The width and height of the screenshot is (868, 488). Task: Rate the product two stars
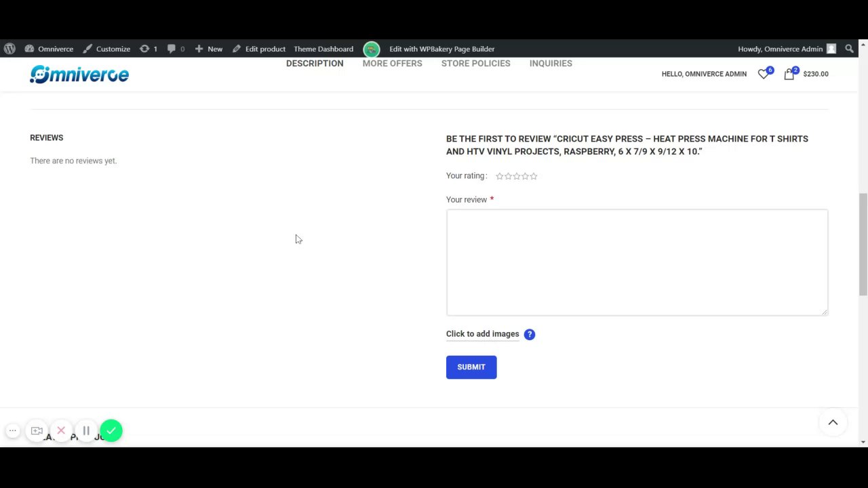pos(508,176)
